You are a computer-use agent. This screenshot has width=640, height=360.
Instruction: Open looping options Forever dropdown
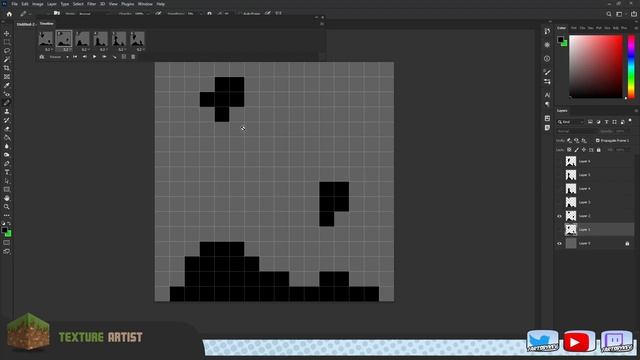click(x=59, y=57)
